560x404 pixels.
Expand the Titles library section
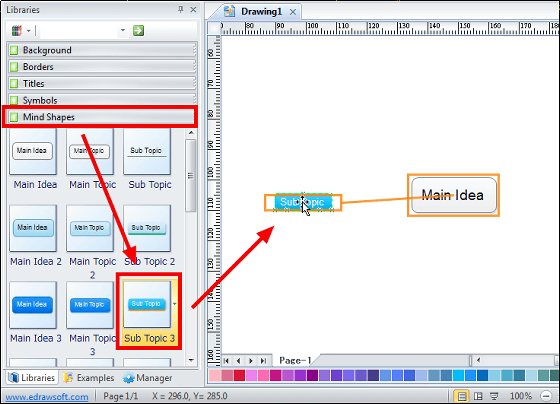tap(102, 84)
